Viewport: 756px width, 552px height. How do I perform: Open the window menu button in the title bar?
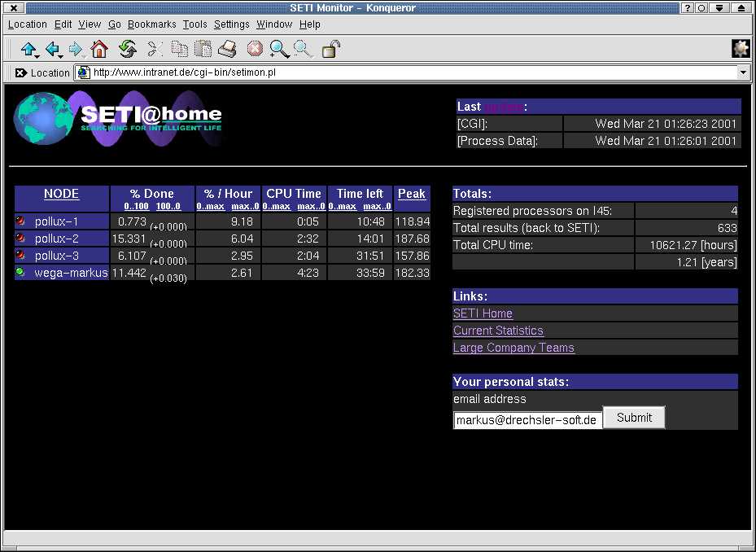tap(15, 7)
